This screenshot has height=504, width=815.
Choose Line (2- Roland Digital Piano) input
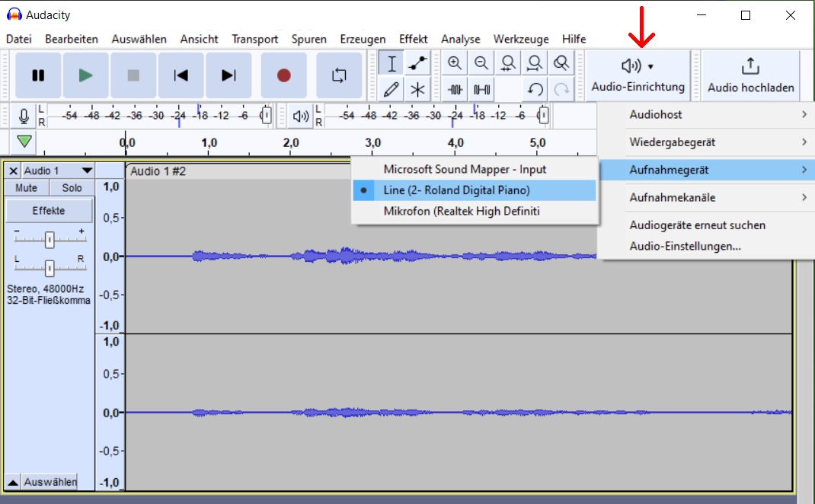click(x=456, y=190)
